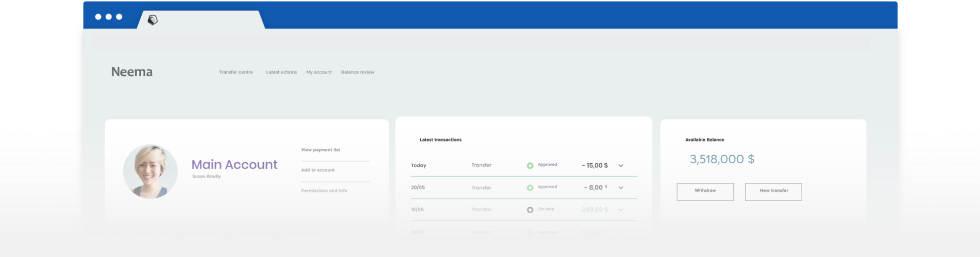Image resolution: width=980 pixels, height=257 pixels.
Task: Click the green Approved status icon for Today
Action: click(530, 165)
